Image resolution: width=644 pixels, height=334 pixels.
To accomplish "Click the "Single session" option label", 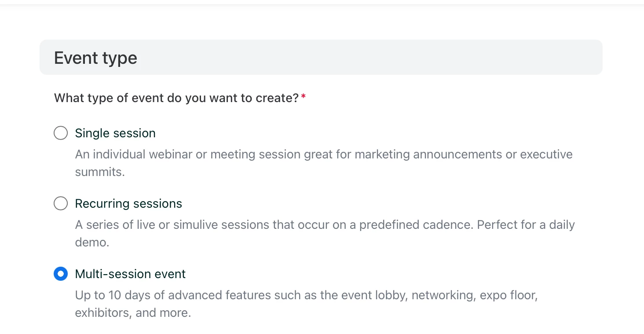I will click(x=115, y=133).
